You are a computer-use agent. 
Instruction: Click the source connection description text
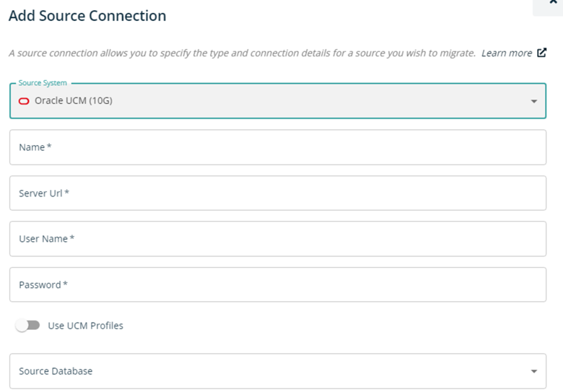[x=242, y=53]
